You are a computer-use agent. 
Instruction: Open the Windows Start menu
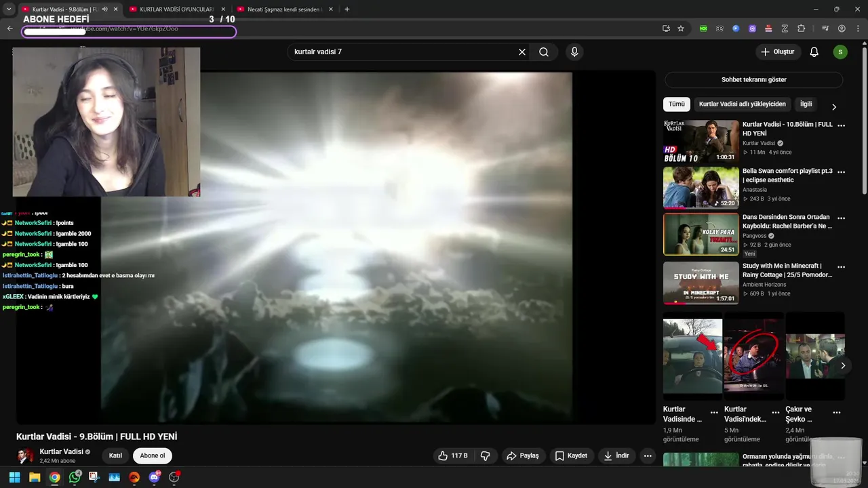(14, 477)
